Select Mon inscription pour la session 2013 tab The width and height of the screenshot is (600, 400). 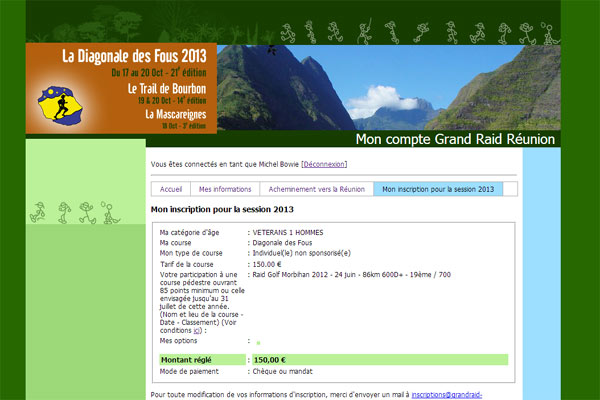point(438,189)
